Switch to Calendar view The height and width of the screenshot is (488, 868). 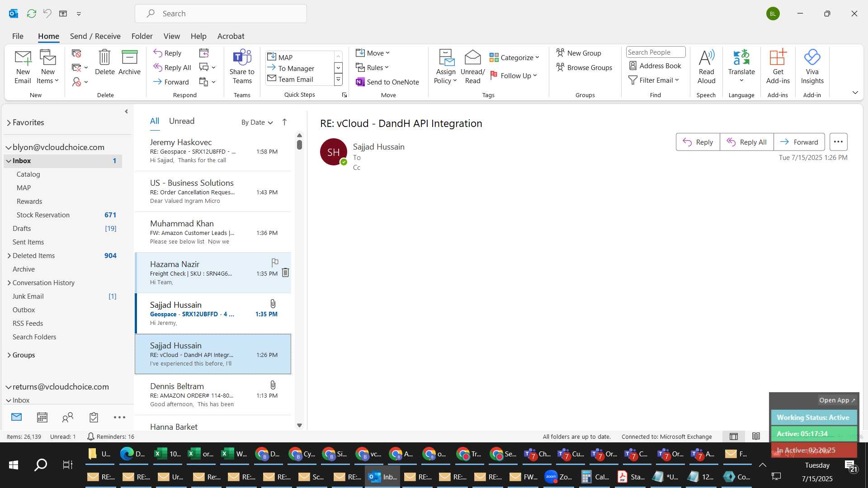pos(42,418)
